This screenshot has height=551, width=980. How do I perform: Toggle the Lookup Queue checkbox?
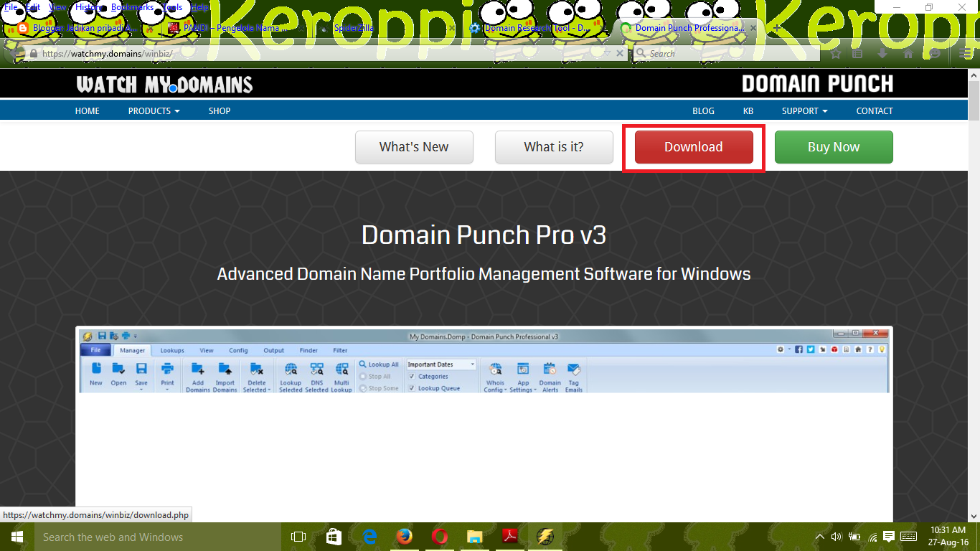pyautogui.click(x=412, y=387)
